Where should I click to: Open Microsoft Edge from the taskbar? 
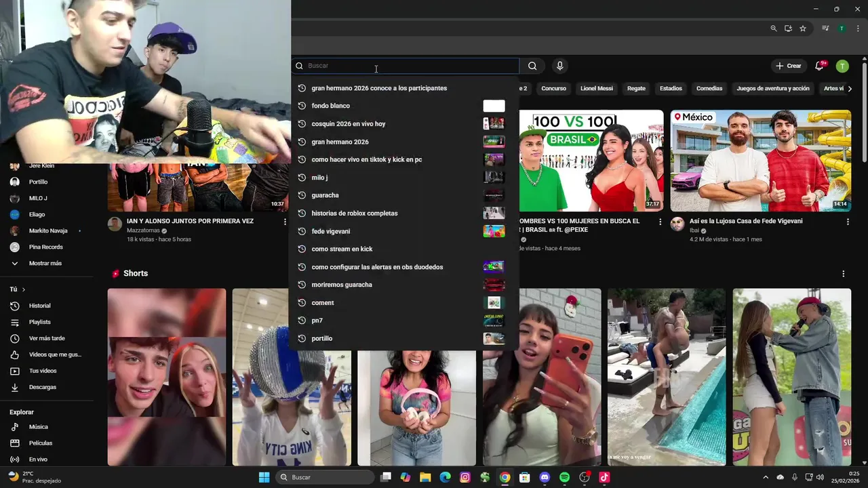pyautogui.click(x=445, y=477)
